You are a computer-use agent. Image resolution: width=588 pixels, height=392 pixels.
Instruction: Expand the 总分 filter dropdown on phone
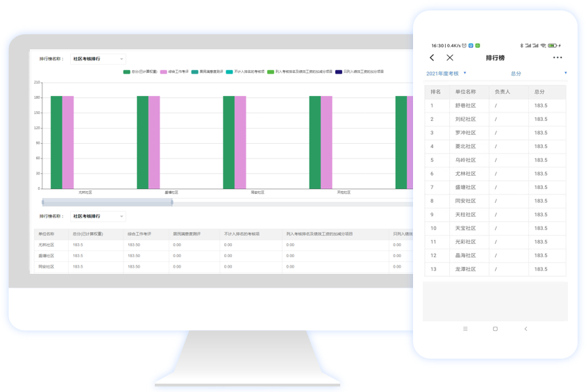tap(538, 73)
